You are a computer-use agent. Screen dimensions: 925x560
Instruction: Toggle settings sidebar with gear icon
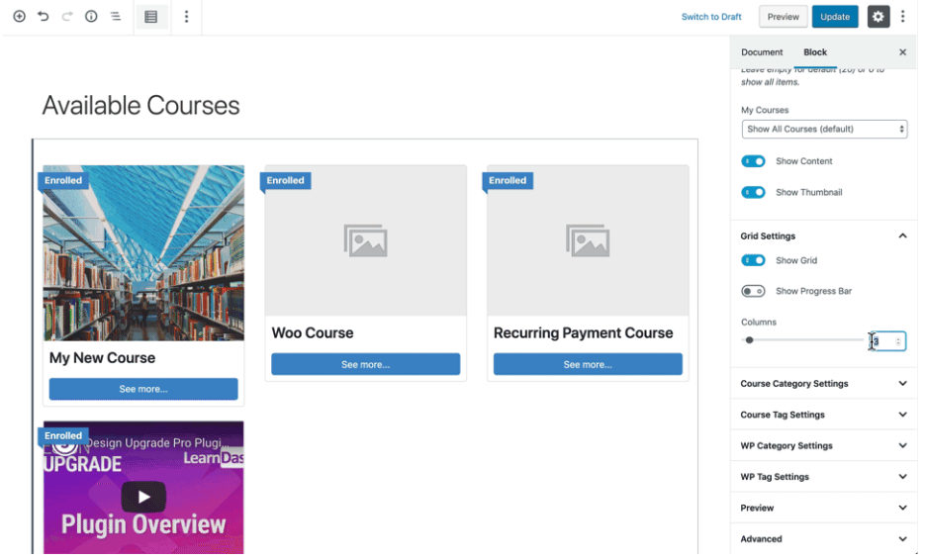878,17
